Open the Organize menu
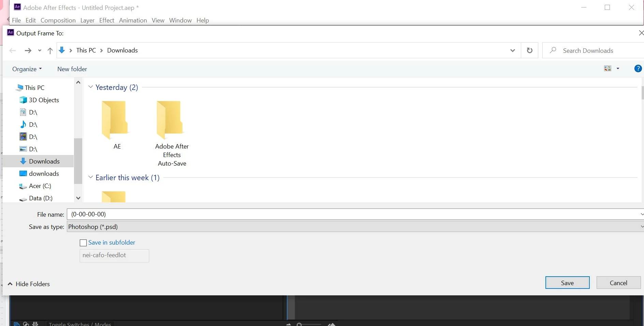Image resolution: width=644 pixels, height=326 pixels. coord(27,69)
